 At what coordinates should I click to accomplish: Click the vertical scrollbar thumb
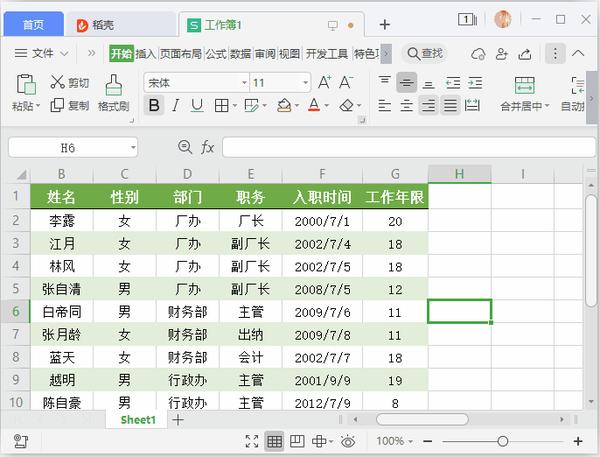pos(591,251)
